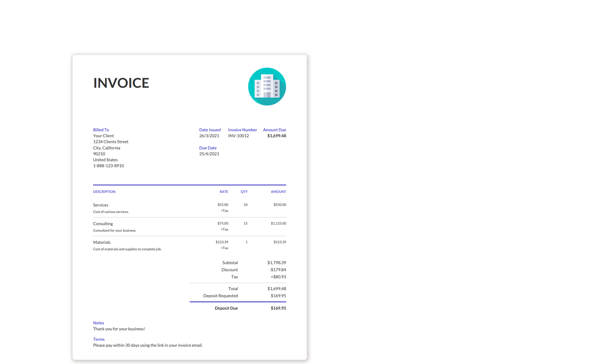The image size is (614, 364).
Task: Click the INVOICE heading
Action: (x=121, y=83)
